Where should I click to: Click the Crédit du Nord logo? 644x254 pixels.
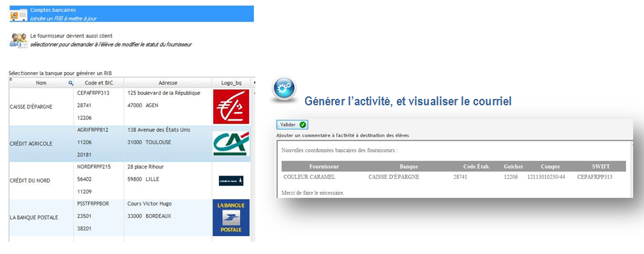point(231,181)
